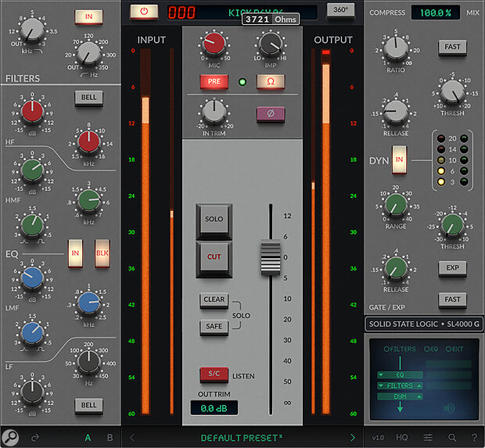Toggle HQ mode
This screenshot has width=485, height=448.
click(402, 438)
